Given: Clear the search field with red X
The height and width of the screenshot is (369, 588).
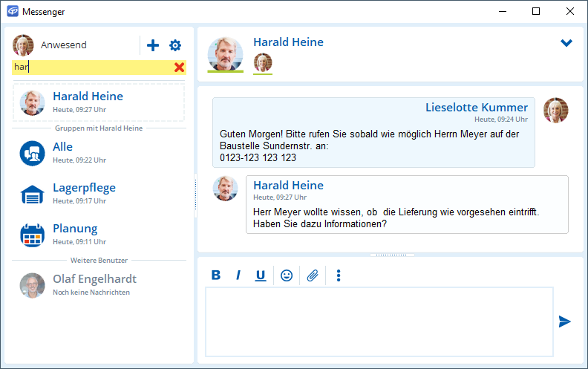Looking at the screenshot, I should coord(179,68).
